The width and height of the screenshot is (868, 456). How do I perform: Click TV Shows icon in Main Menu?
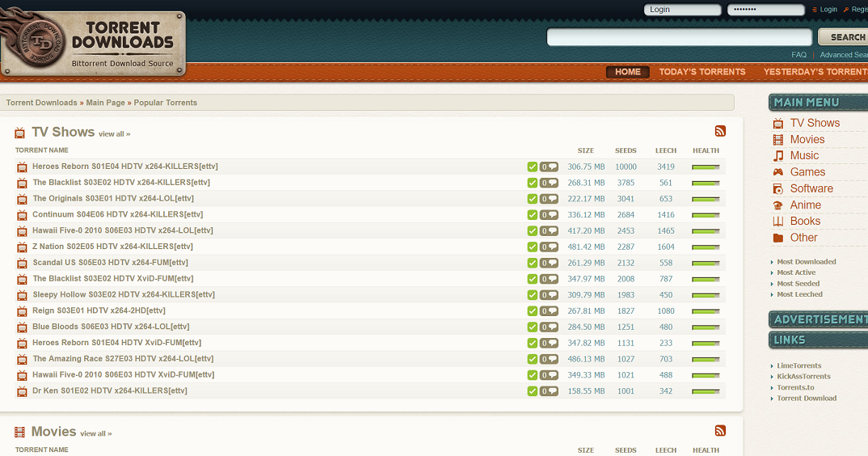point(777,124)
